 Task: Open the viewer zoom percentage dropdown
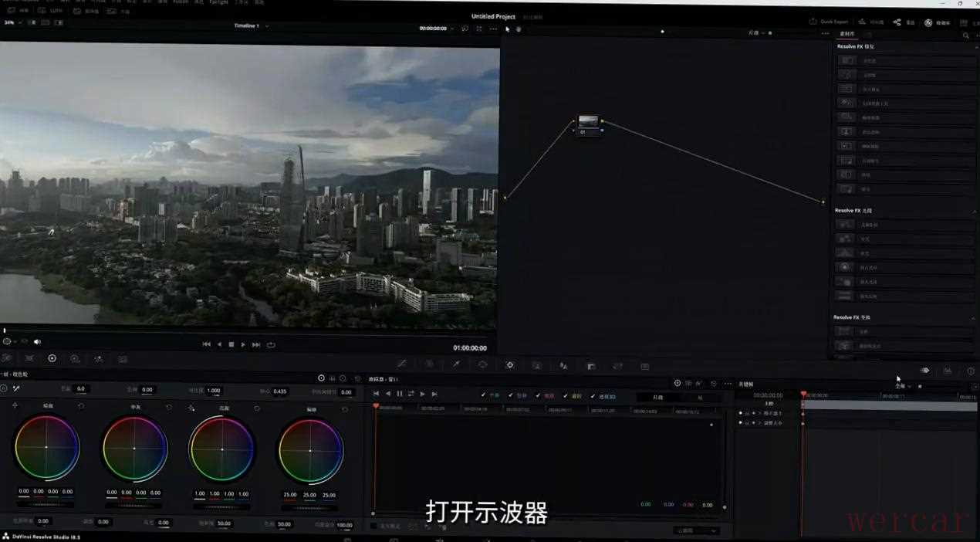pos(11,22)
